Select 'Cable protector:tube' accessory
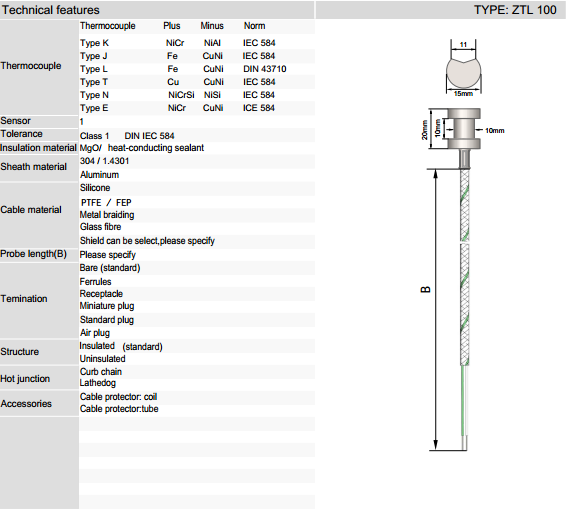The image size is (569, 510). pos(119,409)
